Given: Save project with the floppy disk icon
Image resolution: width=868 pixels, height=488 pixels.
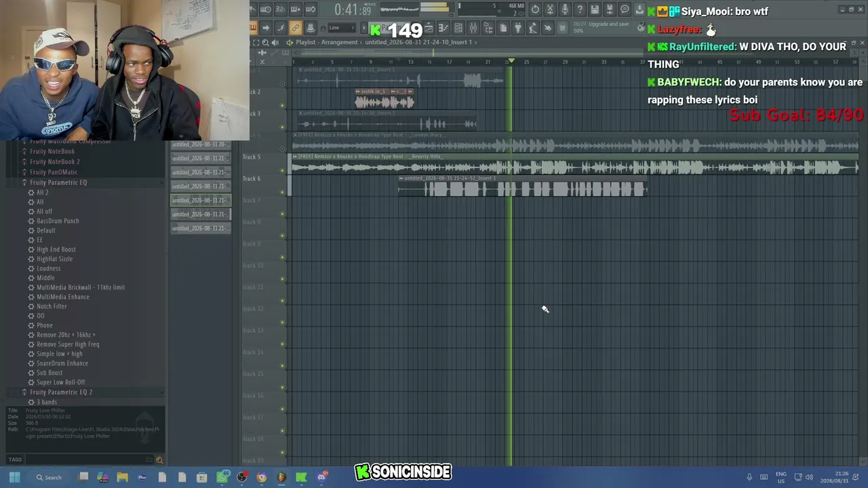Looking at the screenshot, I should click(x=595, y=9).
